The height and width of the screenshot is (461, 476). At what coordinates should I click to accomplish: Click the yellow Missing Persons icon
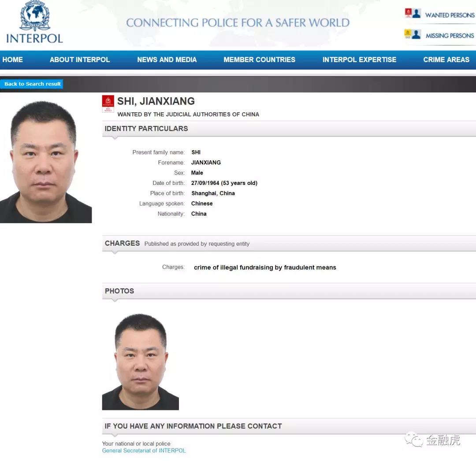coord(413,34)
